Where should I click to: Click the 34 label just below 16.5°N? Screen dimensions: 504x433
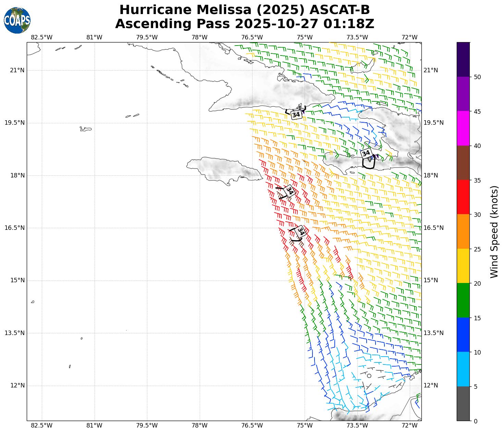tap(300, 231)
